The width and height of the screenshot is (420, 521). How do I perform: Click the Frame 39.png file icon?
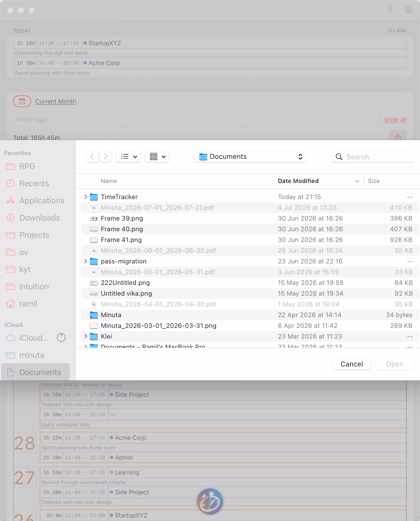(94, 218)
